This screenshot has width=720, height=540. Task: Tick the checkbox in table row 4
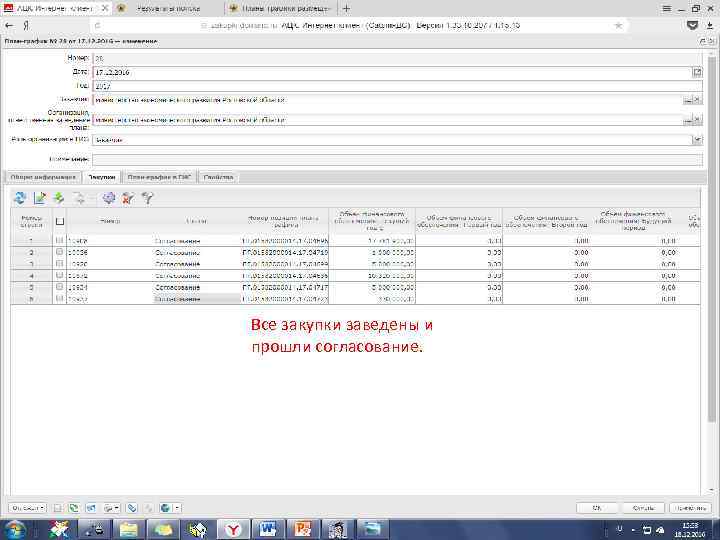pyautogui.click(x=59, y=276)
